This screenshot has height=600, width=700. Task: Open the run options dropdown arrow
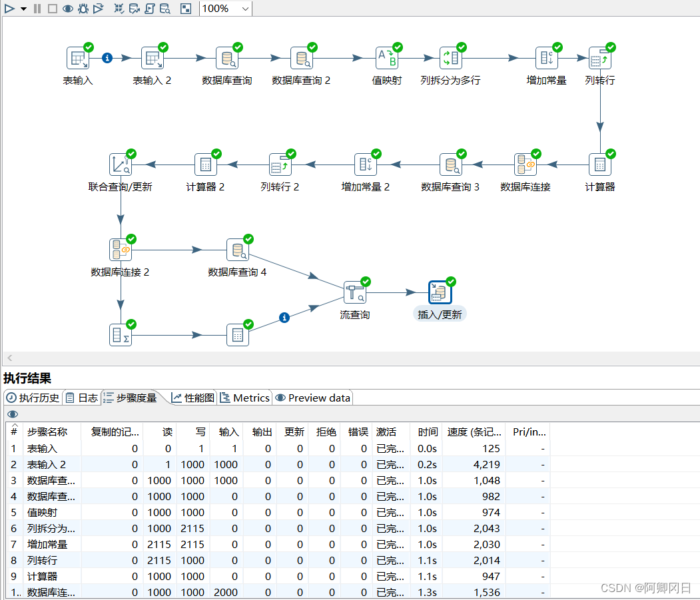[x=23, y=9]
